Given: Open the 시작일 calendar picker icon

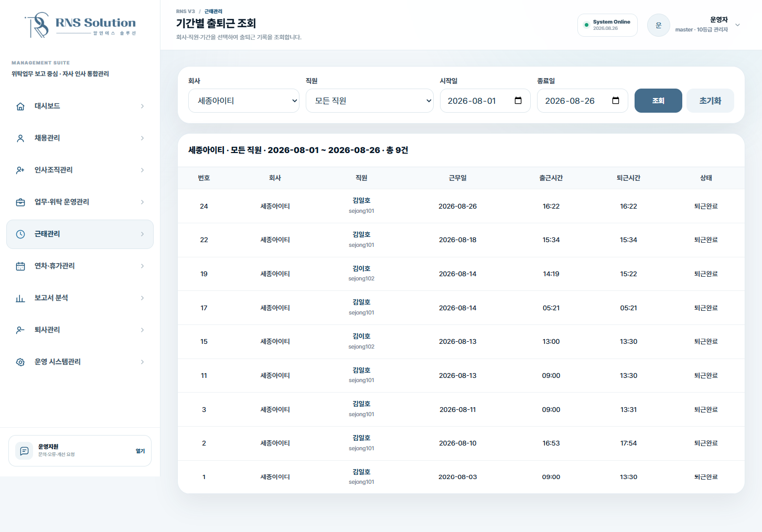Looking at the screenshot, I should pyautogui.click(x=518, y=101).
